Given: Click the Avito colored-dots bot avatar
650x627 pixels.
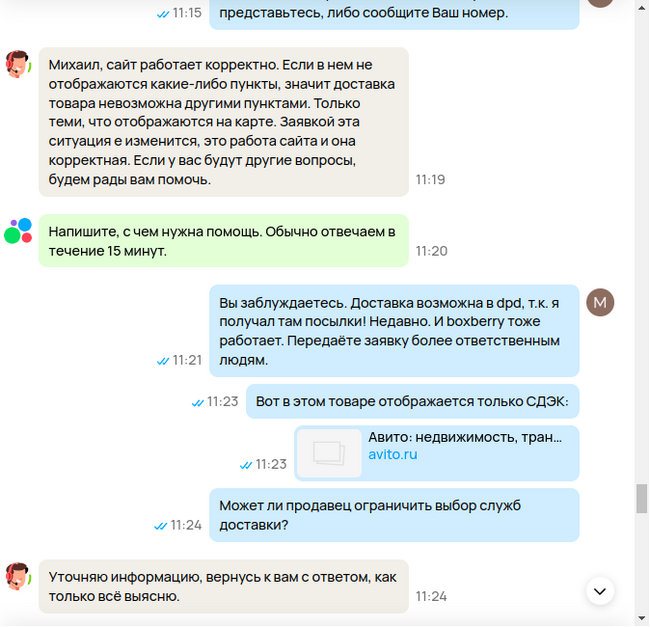Looking at the screenshot, I should [x=18, y=231].
